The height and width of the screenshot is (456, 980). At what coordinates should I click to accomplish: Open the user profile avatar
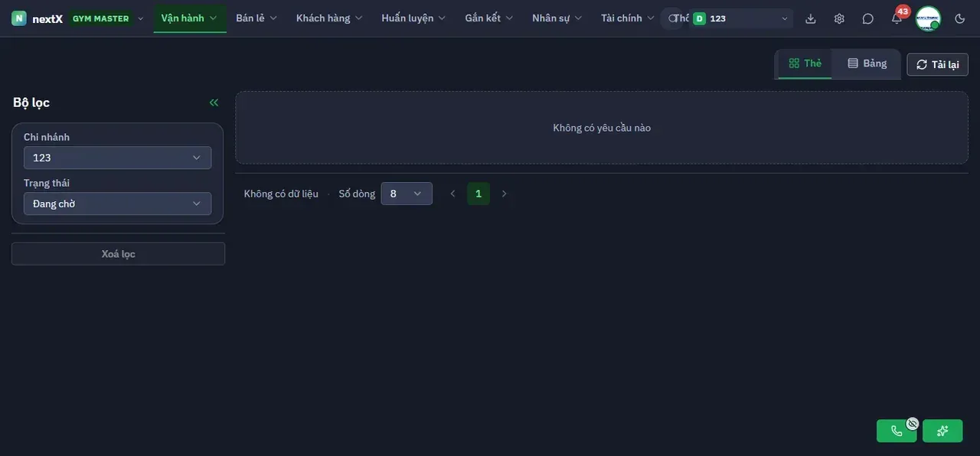[x=928, y=18]
